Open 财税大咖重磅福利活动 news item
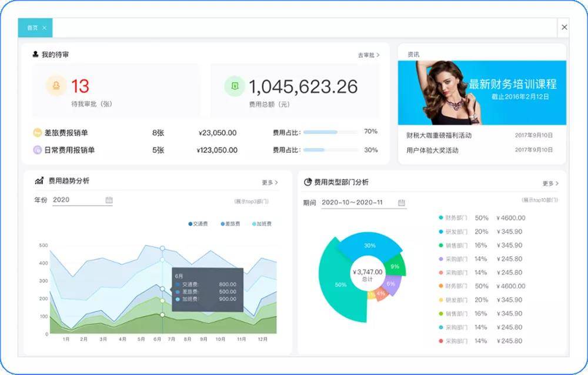The height and width of the screenshot is (375, 588). (439, 135)
